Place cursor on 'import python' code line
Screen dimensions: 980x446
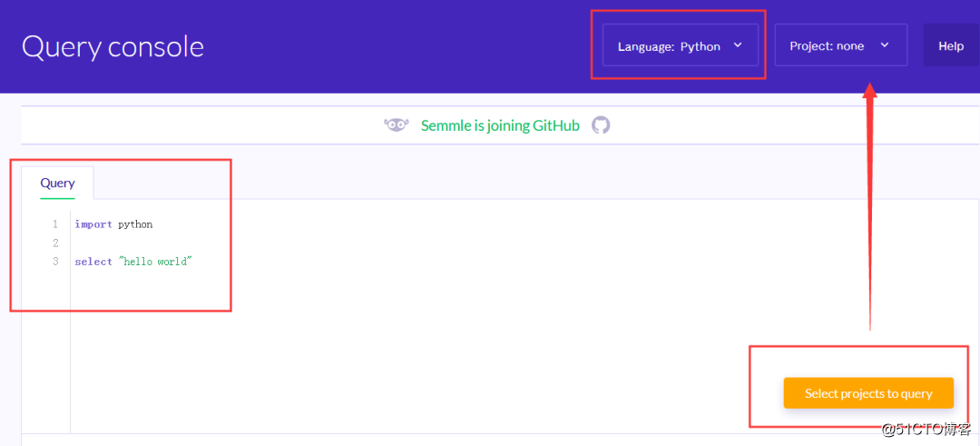click(x=113, y=224)
